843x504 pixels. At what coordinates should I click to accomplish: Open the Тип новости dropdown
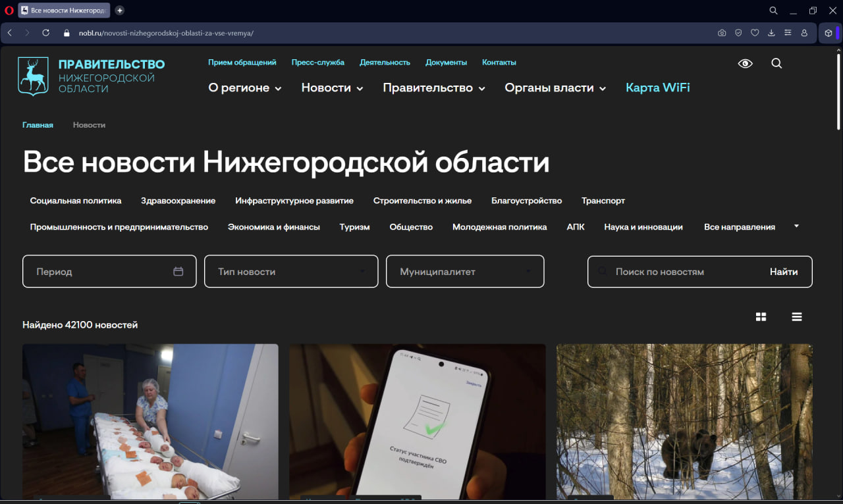pyautogui.click(x=291, y=271)
